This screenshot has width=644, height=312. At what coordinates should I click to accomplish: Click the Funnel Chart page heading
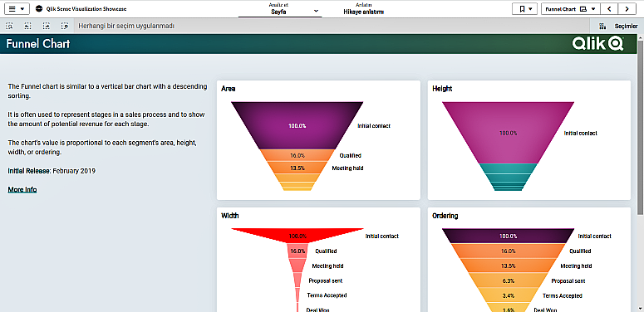(38, 44)
